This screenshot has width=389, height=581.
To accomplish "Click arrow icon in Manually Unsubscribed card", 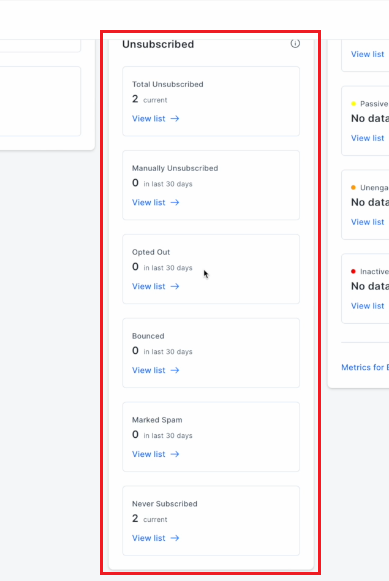I will pyautogui.click(x=175, y=202).
